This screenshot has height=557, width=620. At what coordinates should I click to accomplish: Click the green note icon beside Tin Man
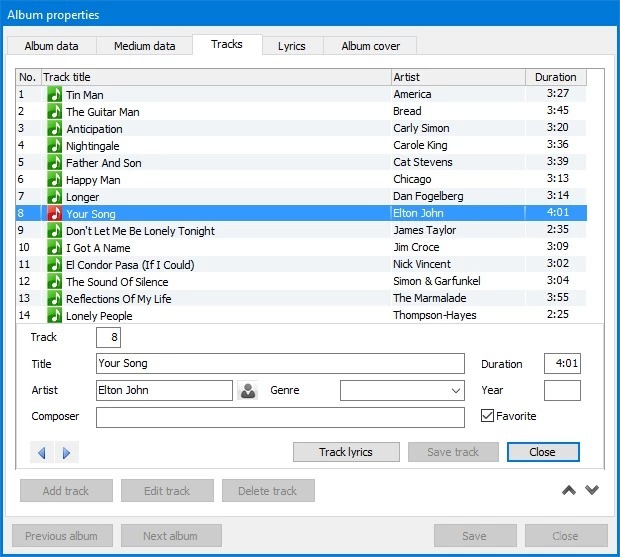click(55, 95)
